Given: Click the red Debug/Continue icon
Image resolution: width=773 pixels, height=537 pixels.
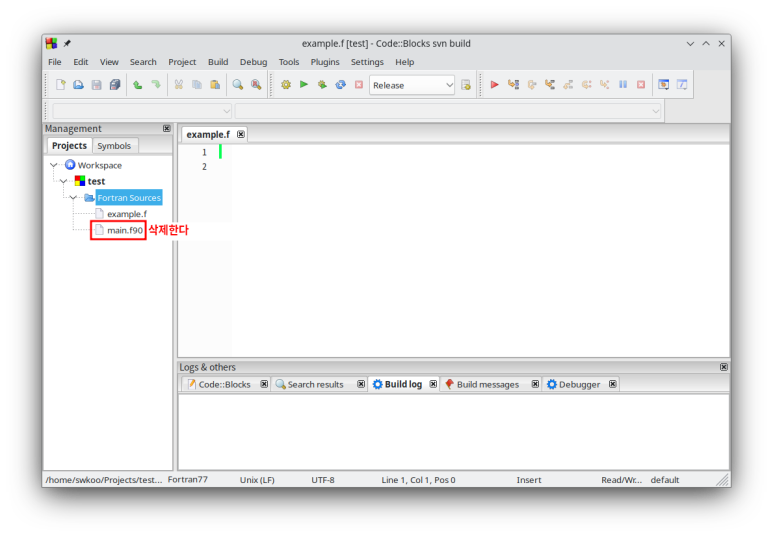Looking at the screenshot, I should [494, 85].
